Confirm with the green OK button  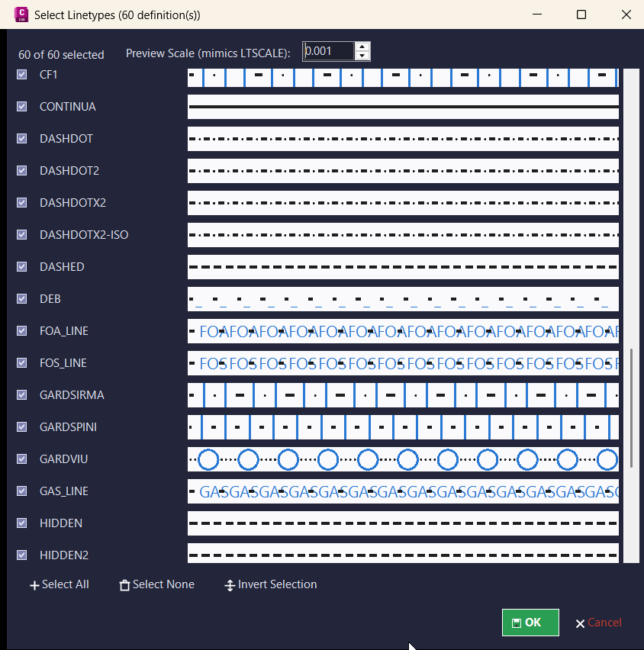(530, 623)
